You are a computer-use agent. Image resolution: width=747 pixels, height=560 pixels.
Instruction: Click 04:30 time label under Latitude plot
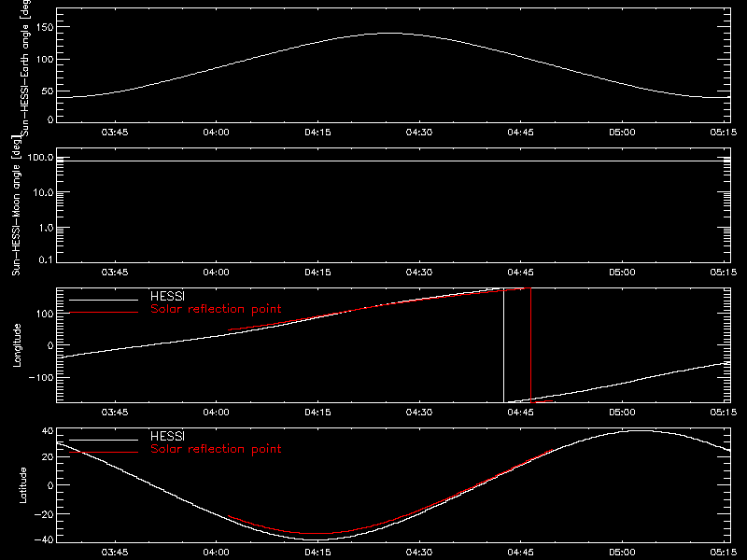pos(419,553)
